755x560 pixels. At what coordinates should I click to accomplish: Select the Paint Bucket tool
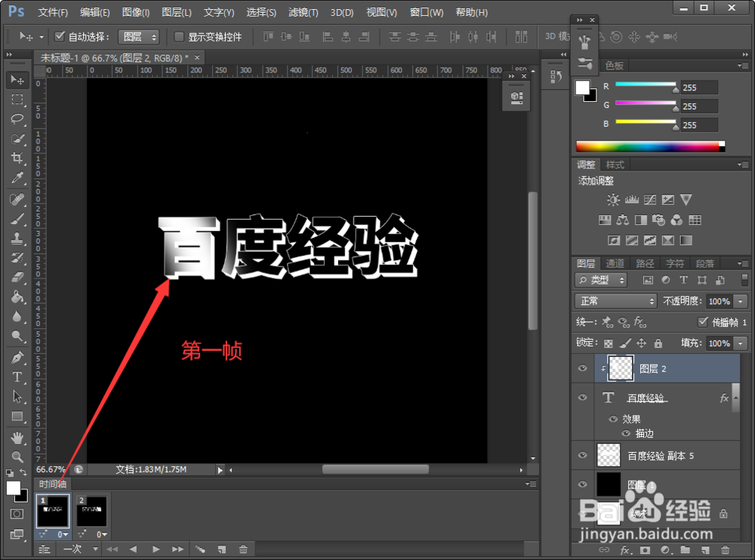(x=17, y=297)
